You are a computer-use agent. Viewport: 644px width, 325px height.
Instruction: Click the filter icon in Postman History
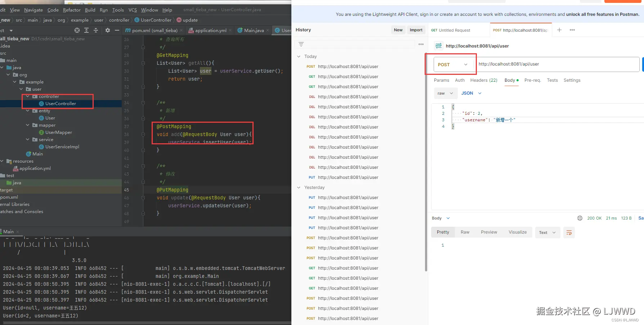click(x=301, y=44)
